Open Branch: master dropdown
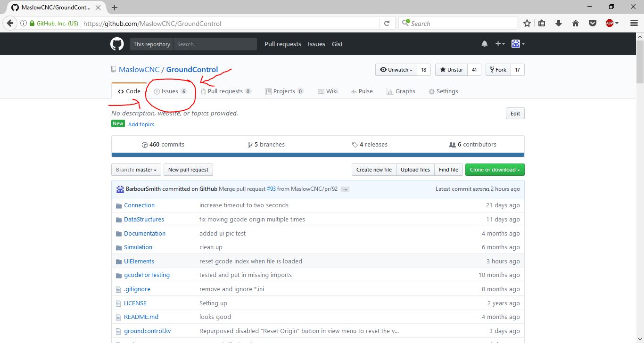The height and width of the screenshot is (343, 644). 136,170
